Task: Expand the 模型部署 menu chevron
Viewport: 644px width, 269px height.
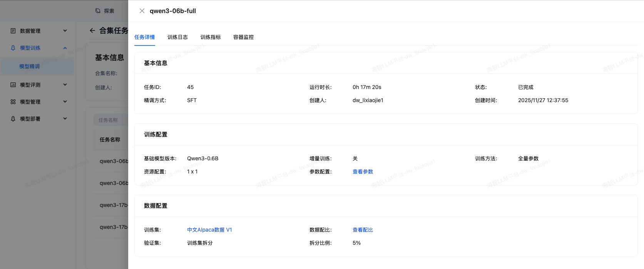Action: tap(65, 119)
